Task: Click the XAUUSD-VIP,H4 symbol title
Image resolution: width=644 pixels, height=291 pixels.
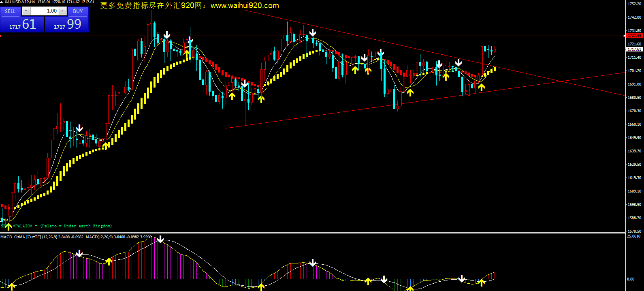Action: (x=20, y=2)
